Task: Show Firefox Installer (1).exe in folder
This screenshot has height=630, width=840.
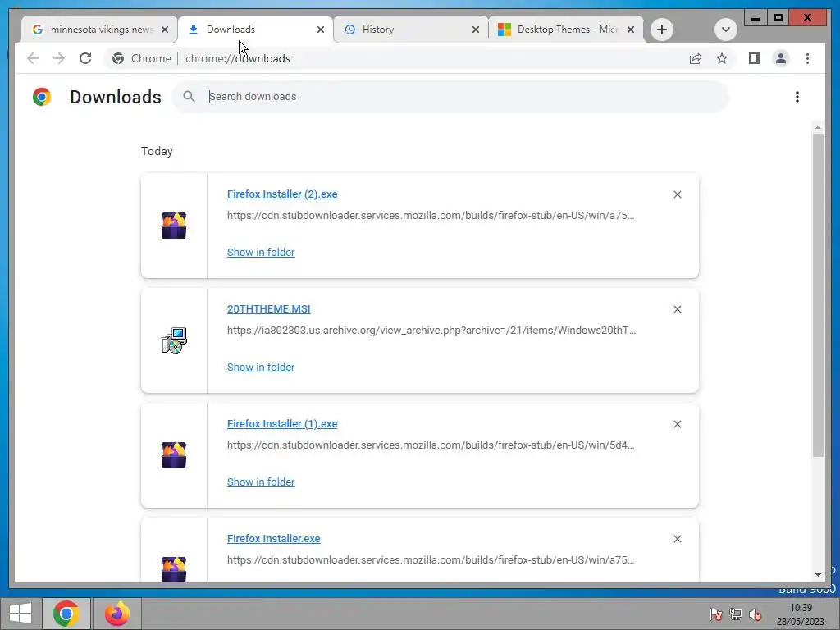Action: (x=261, y=482)
